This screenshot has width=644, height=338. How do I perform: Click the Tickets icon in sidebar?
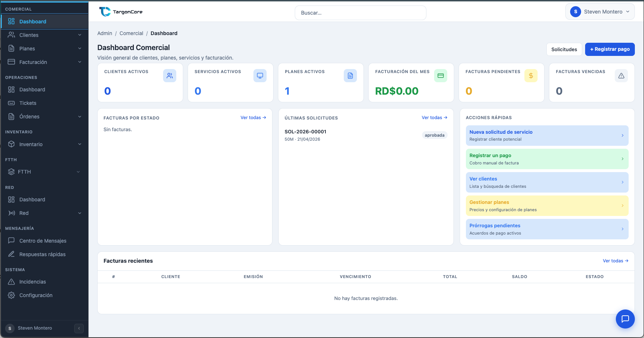11,103
